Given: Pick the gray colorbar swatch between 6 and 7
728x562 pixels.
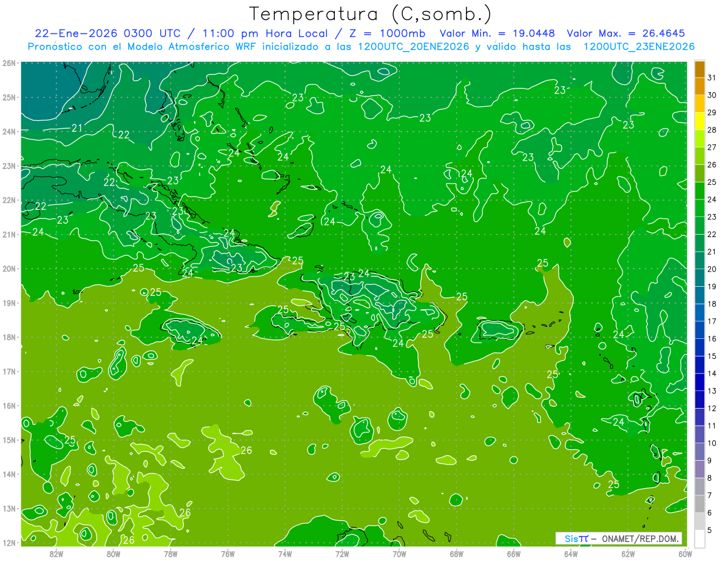Looking at the screenshot, I should click(x=699, y=504).
